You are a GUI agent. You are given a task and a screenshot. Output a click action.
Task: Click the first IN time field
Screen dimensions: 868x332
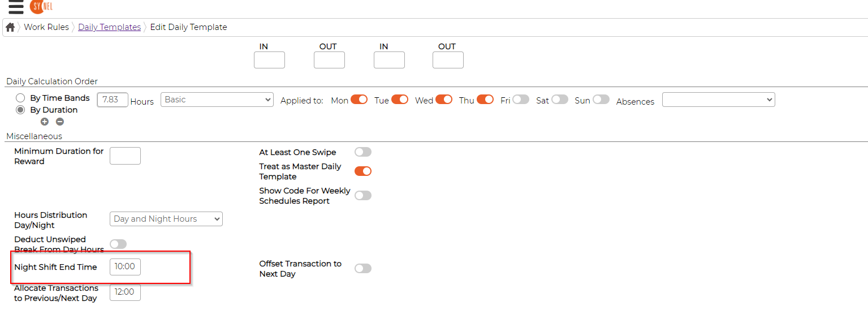(269, 60)
